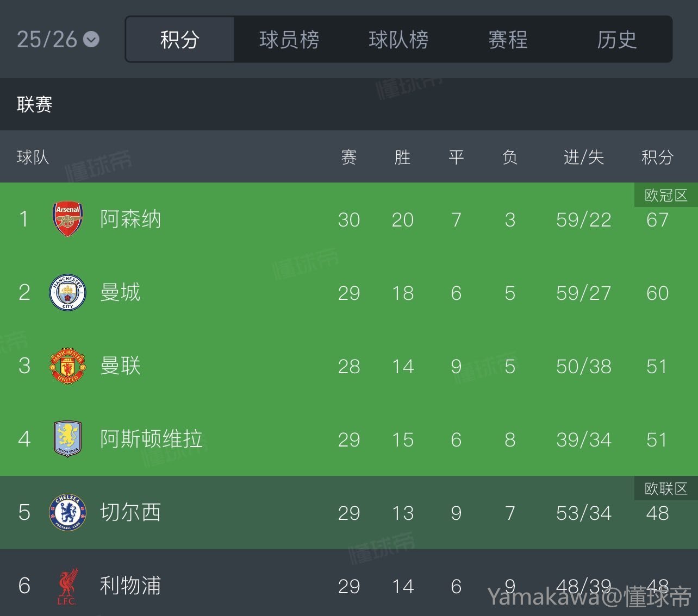Switch to the 球员榜 tab

coord(289,40)
